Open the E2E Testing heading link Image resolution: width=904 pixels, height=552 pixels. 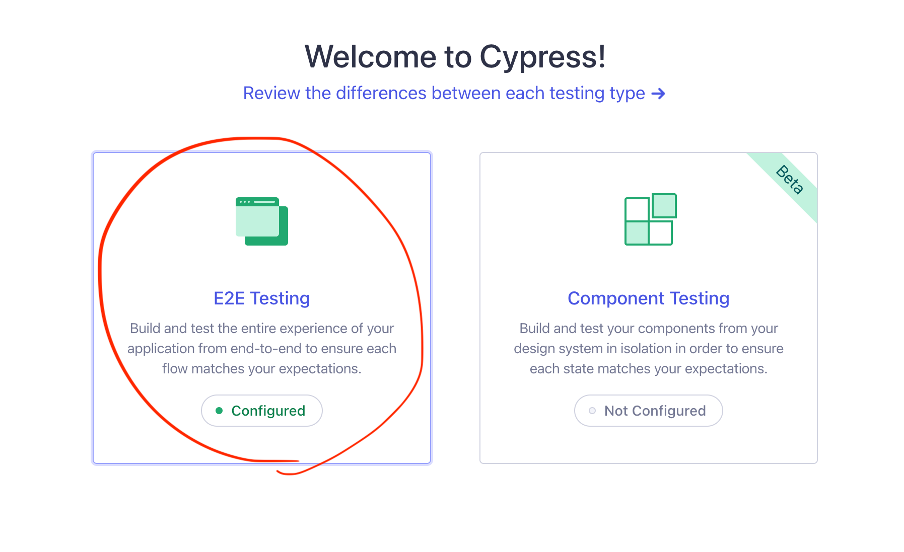262,298
